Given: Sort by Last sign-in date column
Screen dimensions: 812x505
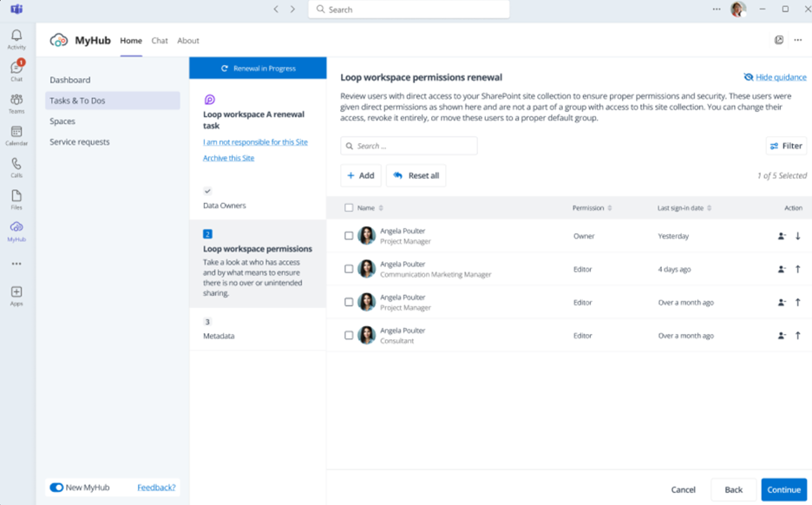Looking at the screenshot, I should pyautogui.click(x=684, y=208).
